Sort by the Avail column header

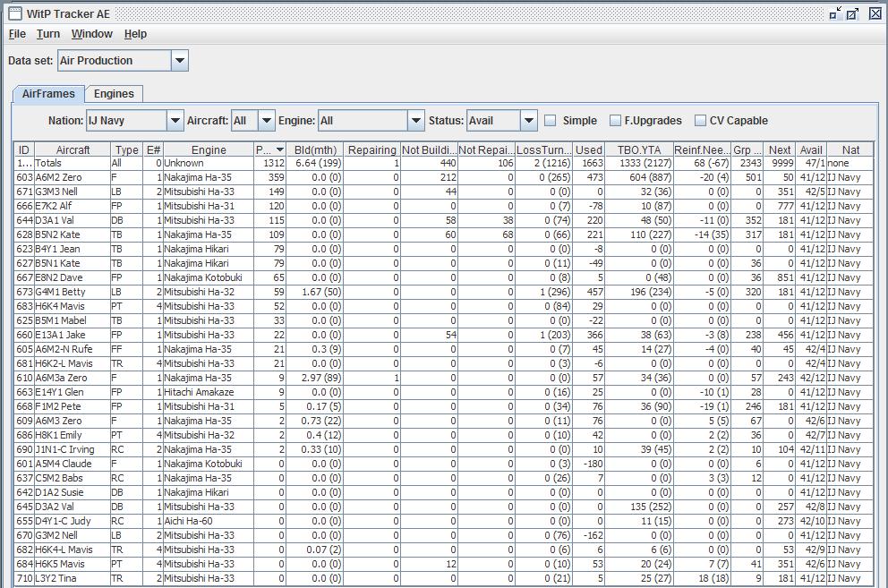click(x=810, y=149)
